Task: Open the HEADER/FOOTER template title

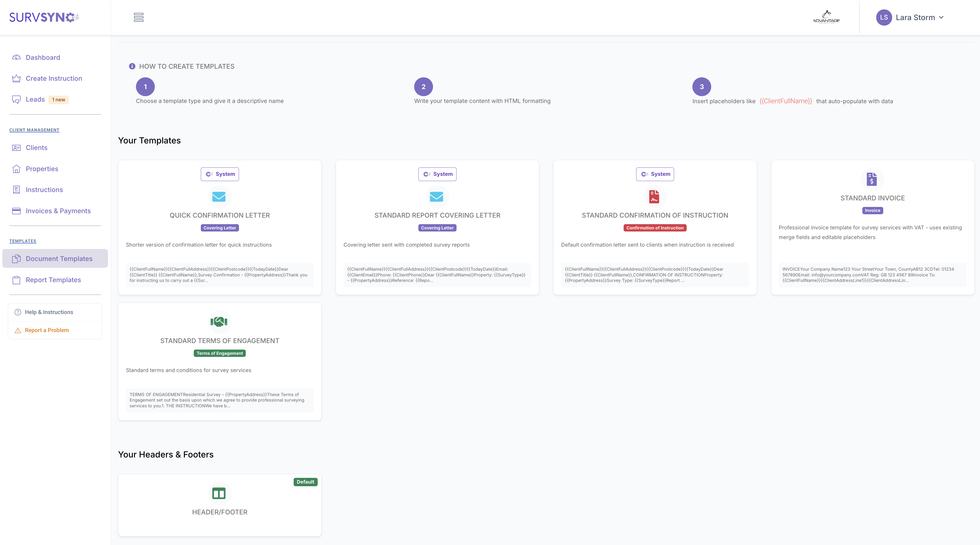Action: point(220,512)
